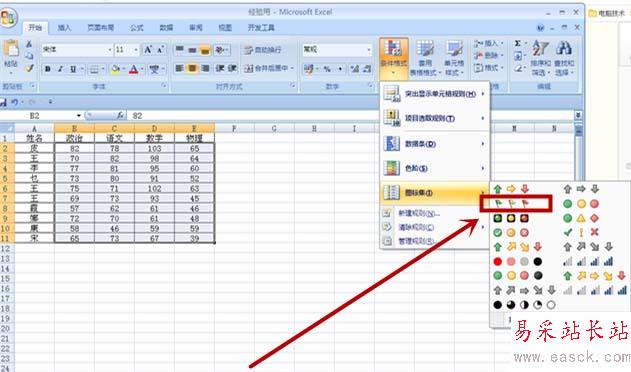Choose the circle, triangle, diamond signs set
631x372 pixels.
click(581, 218)
